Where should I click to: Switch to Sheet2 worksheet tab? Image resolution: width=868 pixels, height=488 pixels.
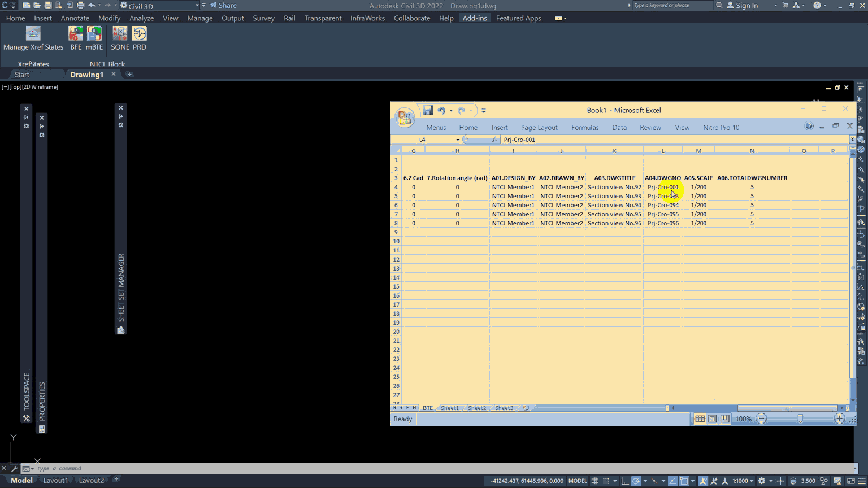[x=476, y=408]
